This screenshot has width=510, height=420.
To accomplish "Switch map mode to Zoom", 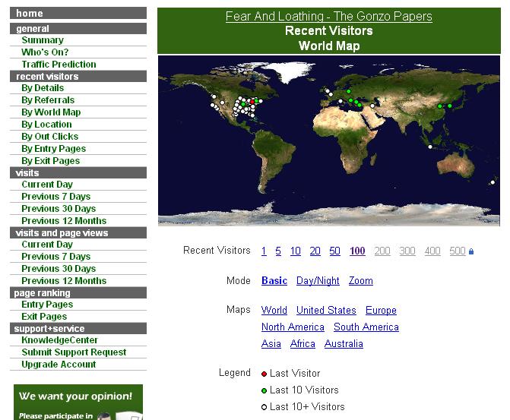I will (x=361, y=280).
